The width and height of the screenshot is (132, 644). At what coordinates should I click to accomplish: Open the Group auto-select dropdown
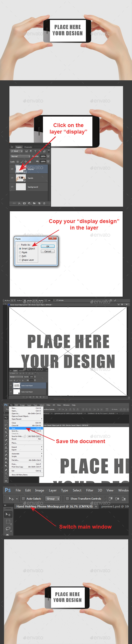[53, 499]
